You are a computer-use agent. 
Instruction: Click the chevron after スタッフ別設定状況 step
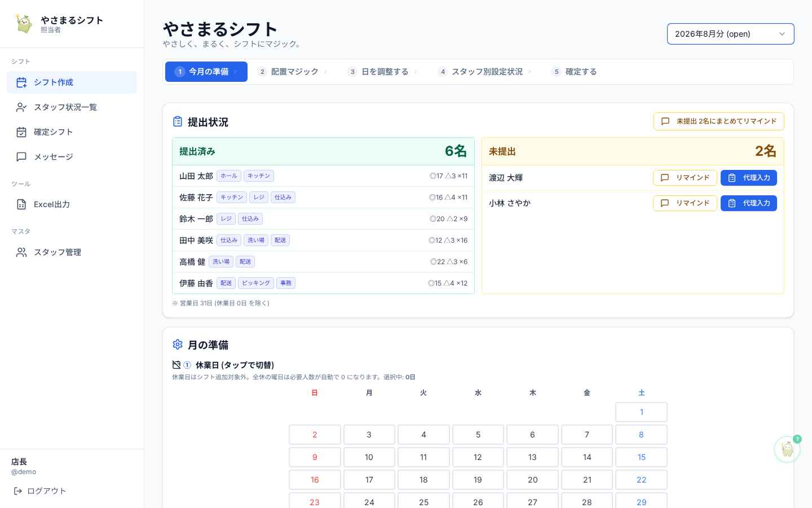click(529, 72)
